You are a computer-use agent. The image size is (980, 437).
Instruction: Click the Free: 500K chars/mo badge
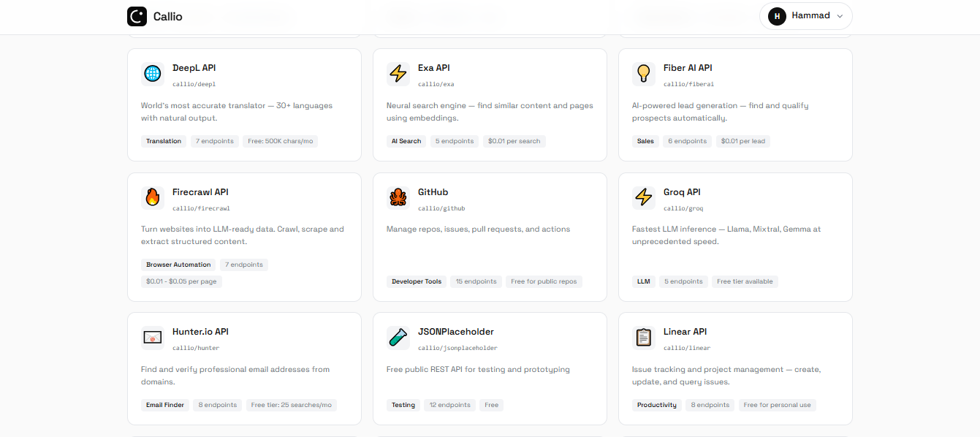pos(280,141)
